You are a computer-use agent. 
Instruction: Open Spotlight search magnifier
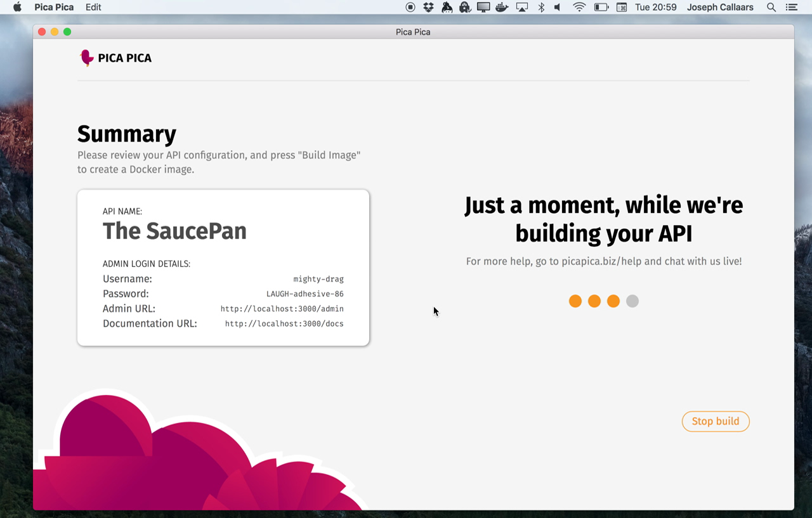[x=771, y=8]
